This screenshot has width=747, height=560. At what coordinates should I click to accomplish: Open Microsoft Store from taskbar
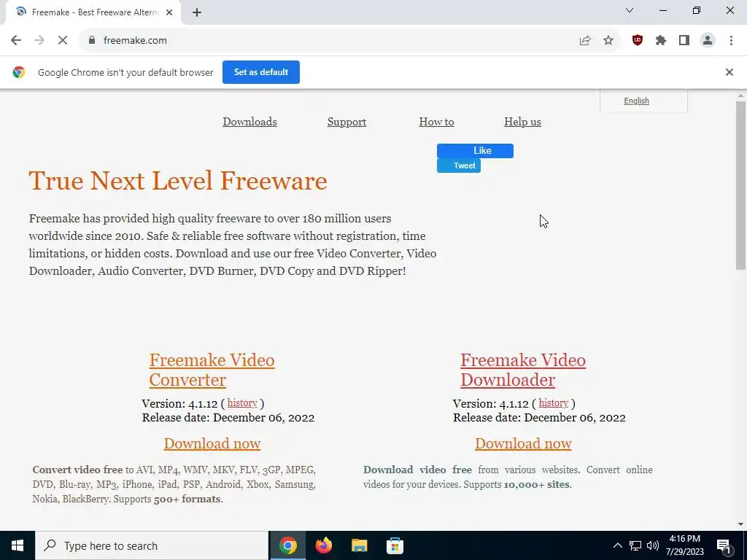tap(395, 545)
